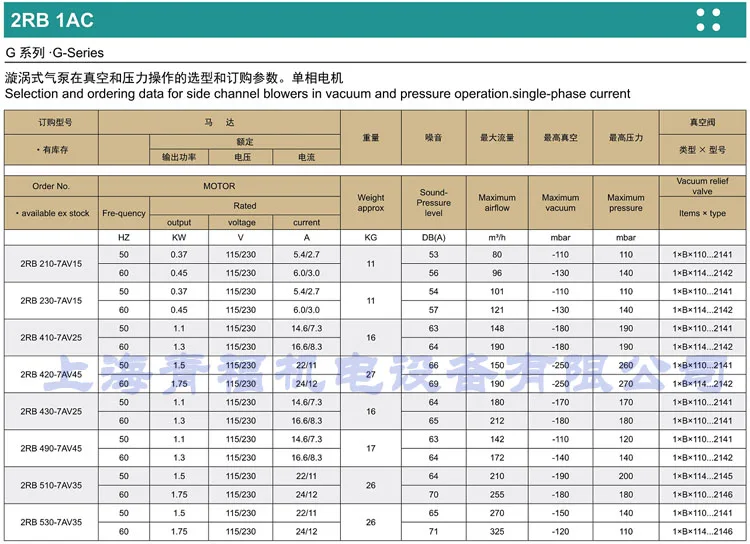This screenshot has height=544, width=750.
Task: Click vacuum -170 for 2RB 430-7AV25
Action: 560,402
